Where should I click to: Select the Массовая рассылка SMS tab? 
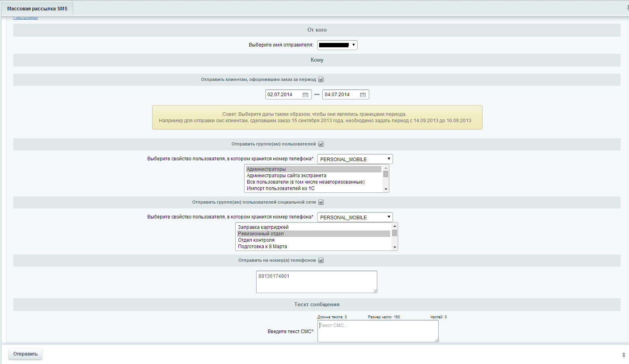click(x=37, y=8)
